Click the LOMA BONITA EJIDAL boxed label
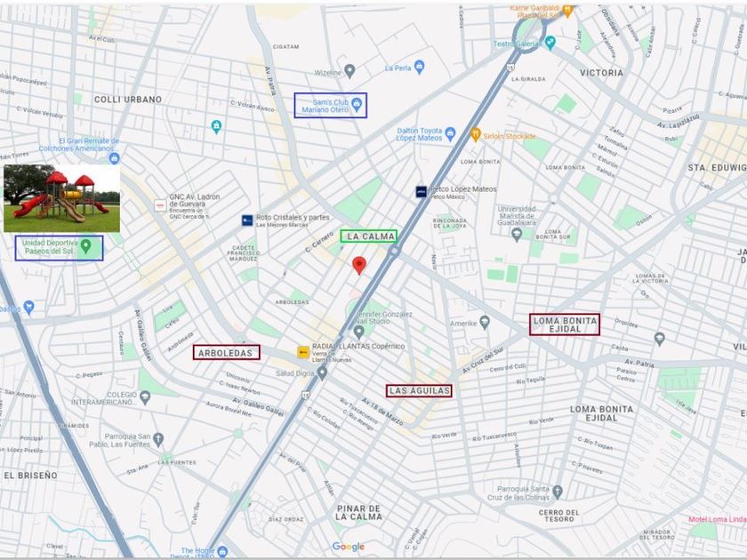747x560 pixels. (x=565, y=324)
